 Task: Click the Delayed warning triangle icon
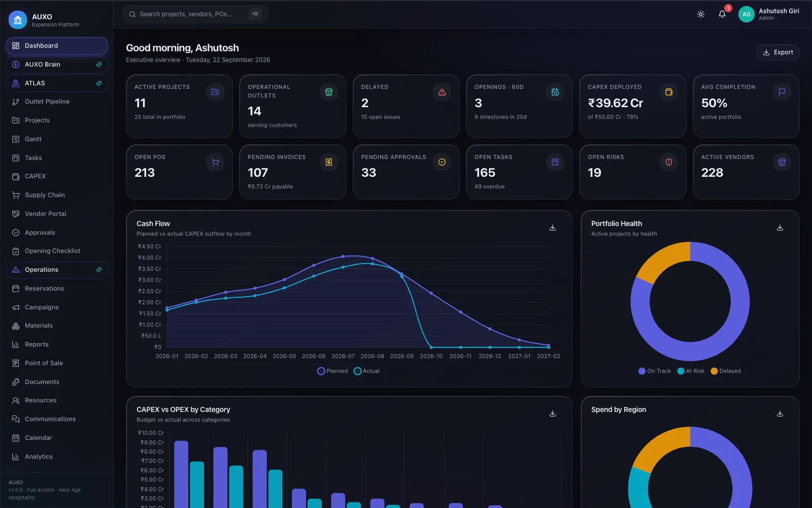442,92
